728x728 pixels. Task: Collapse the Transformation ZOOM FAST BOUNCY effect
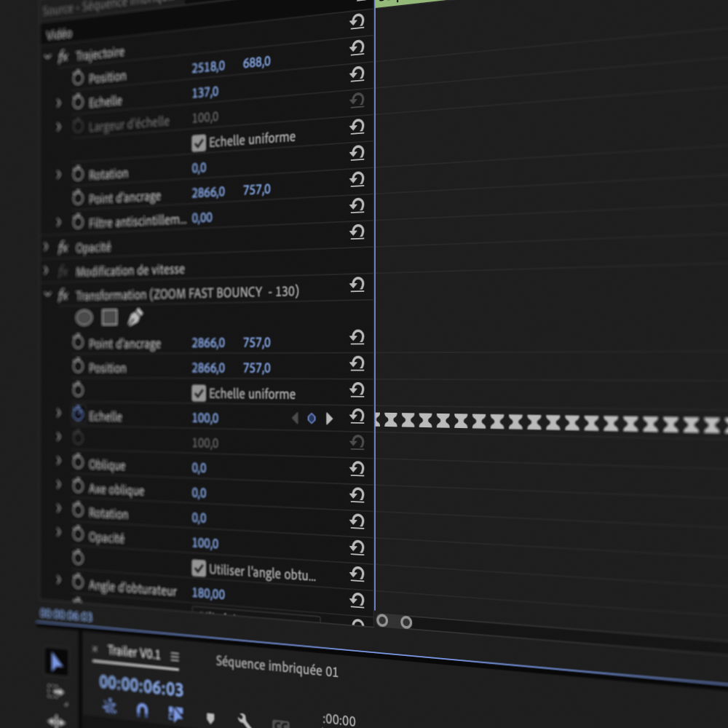pos(47,296)
